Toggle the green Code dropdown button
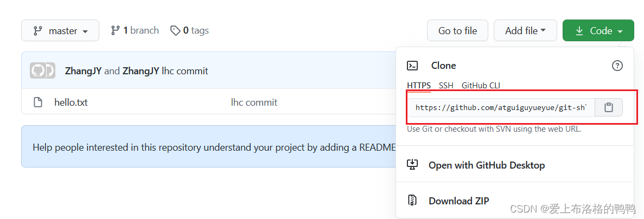 pyautogui.click(x=598, y=30)
